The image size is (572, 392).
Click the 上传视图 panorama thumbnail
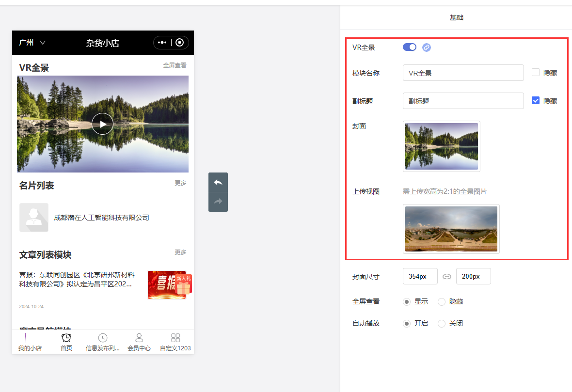click(x=451, y=229)
